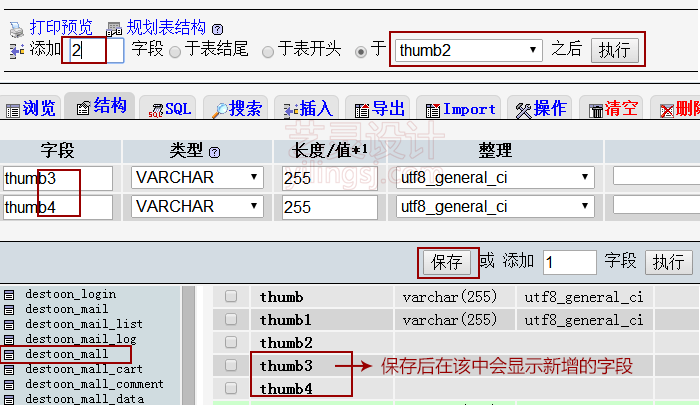The height and width of the screenshot is (406, 700).
Task: Click the table icon beside destoon_mall_cart
Action: click(9, 370)
